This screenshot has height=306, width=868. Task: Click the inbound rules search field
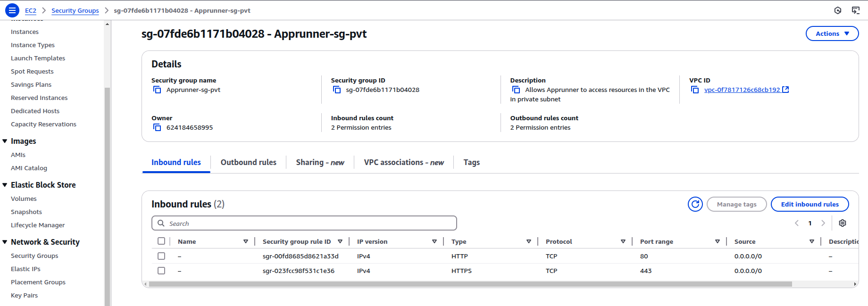[304, 223]
